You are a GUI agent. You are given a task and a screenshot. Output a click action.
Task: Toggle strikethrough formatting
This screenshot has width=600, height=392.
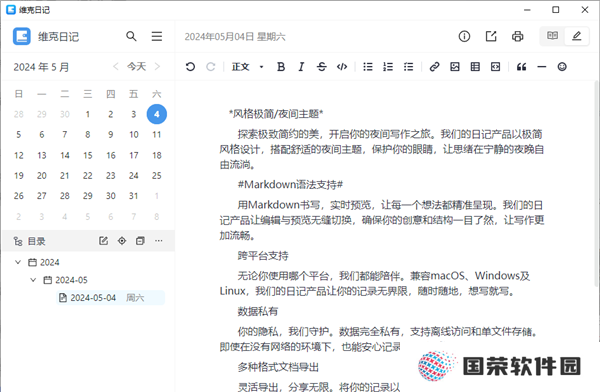tap(321, 67)
